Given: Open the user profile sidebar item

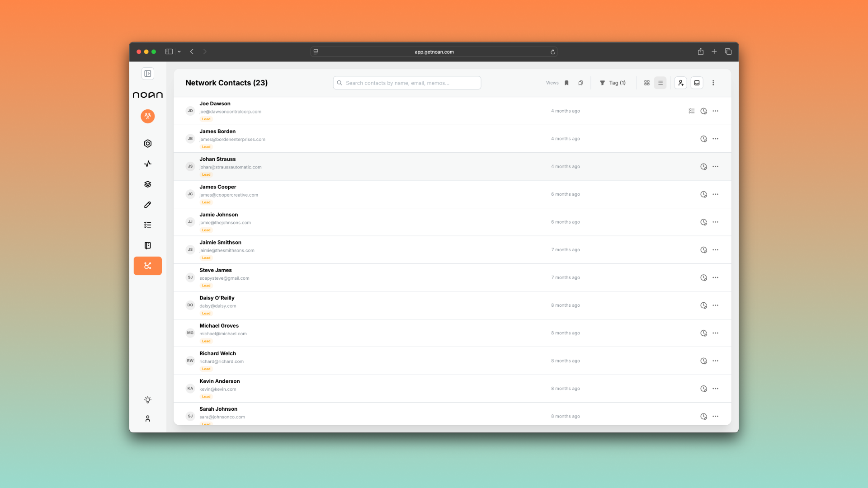Looking at the screenshot, I should pos(147,419).
